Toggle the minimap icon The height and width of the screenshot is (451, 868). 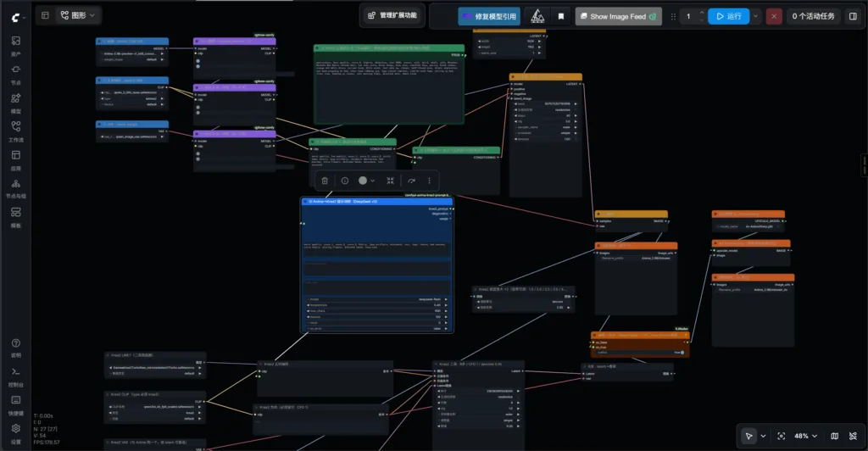pos(835,436)
